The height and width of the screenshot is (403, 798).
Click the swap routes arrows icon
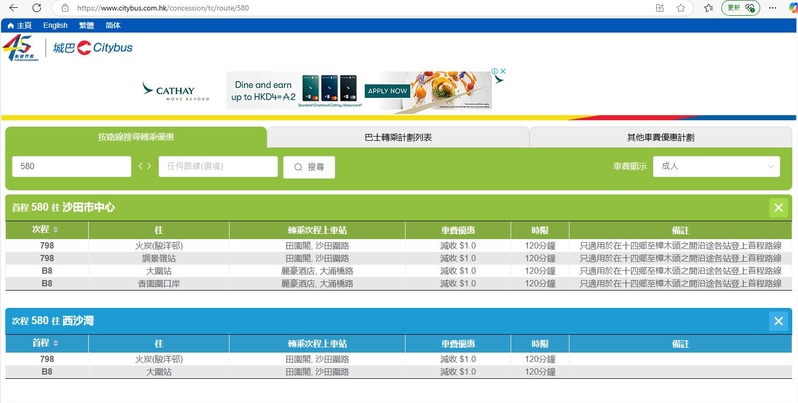145,166
